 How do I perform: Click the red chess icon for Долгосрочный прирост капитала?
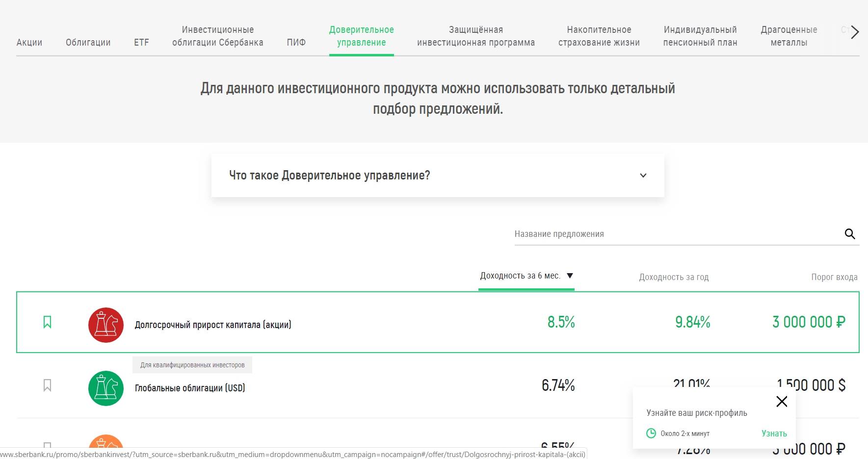(x=106, y=325)
